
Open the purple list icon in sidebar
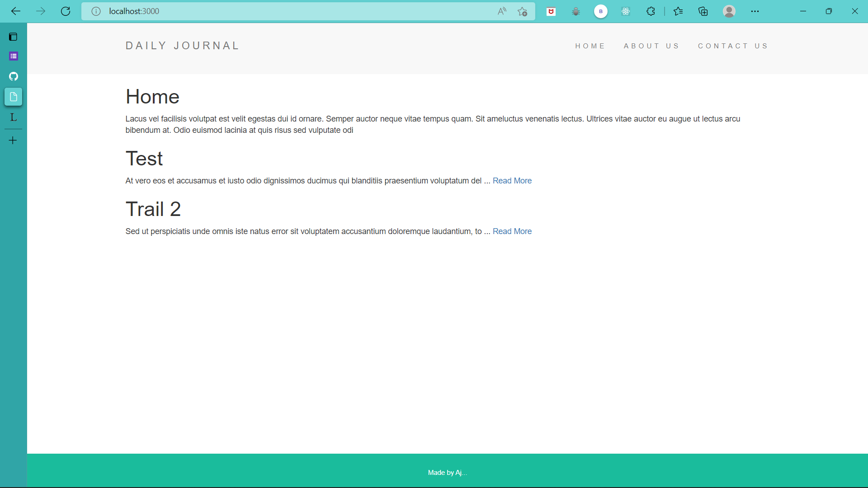13,56
